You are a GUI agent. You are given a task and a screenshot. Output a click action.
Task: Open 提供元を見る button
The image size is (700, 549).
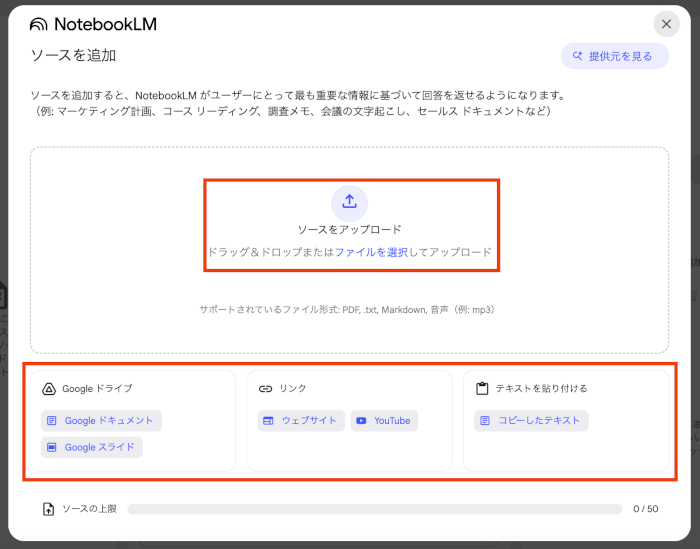(x=615, y=56)
